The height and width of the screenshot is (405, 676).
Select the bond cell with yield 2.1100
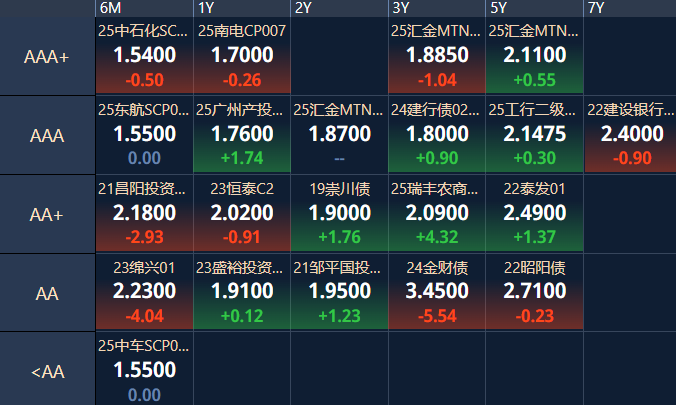point(535,56)
